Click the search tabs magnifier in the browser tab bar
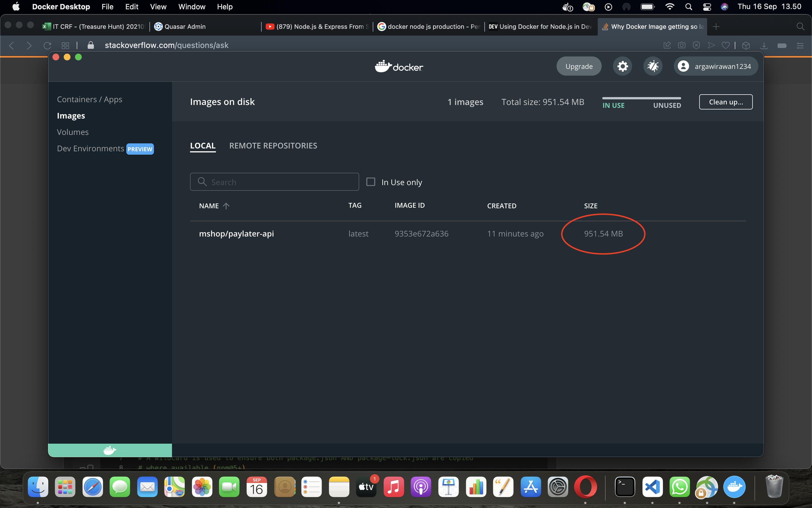Image resolution: width=812 pixels, height=508 pixels. point(801,27)
